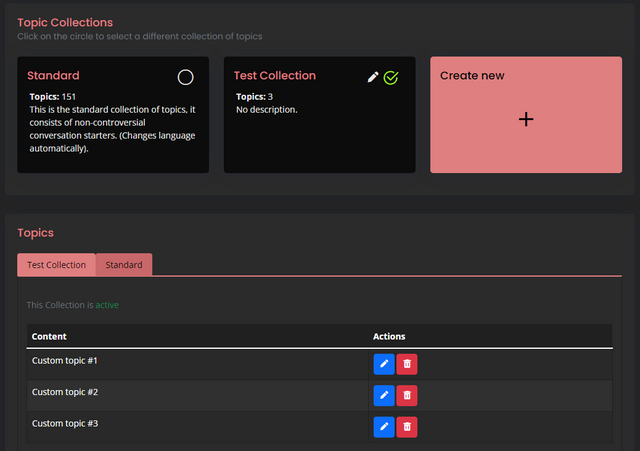
Task: Edit Custom topic #2
Action: click(x=384, y=395)
